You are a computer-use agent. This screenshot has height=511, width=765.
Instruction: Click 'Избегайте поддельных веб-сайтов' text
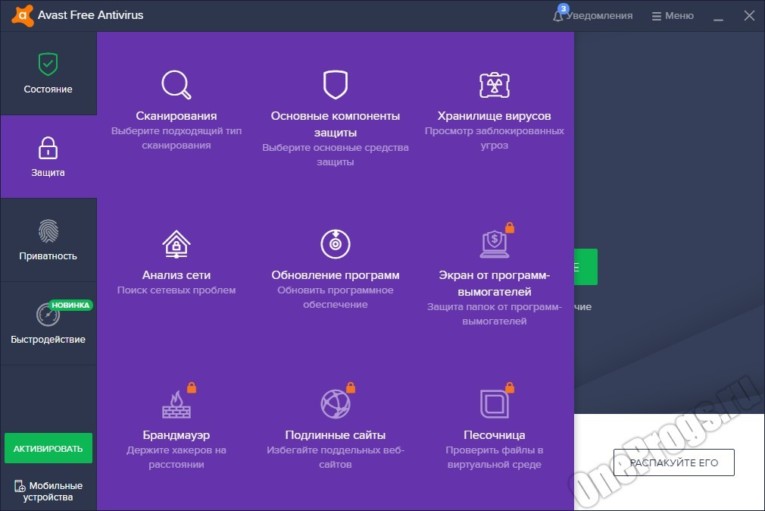(335, 457)
